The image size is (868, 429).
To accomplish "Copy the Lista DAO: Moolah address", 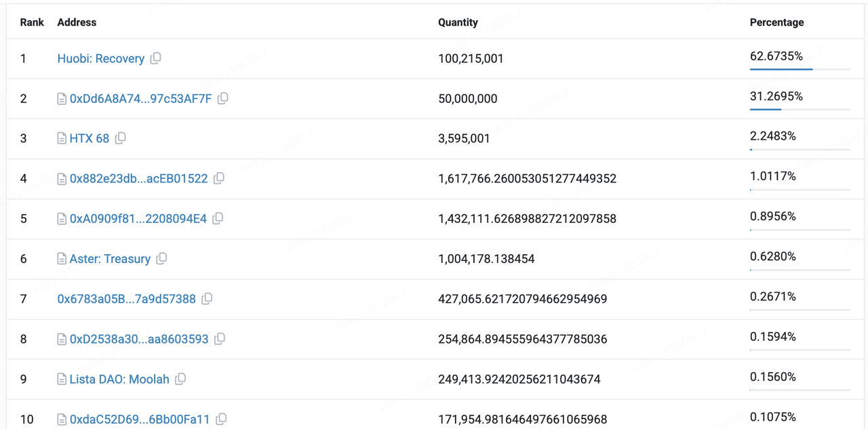I will 180,379.
